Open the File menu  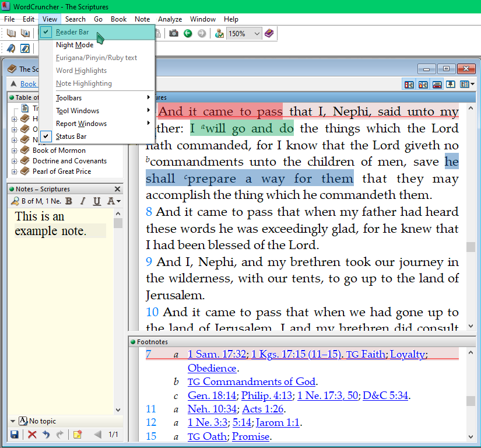tap(9, 19)
